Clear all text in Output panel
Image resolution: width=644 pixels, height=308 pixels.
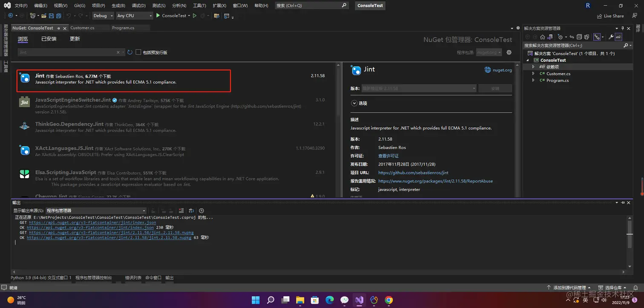(181, 211)
